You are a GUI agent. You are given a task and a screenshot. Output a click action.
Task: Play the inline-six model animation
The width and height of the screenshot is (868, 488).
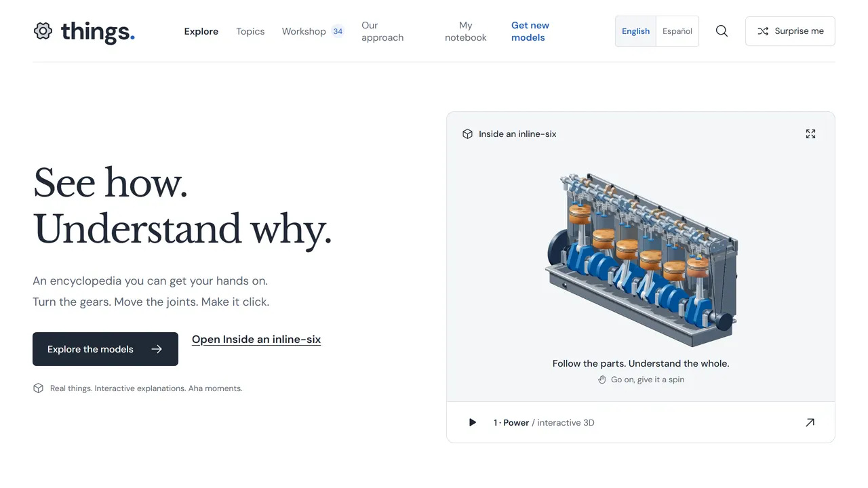tap(473, 422)
